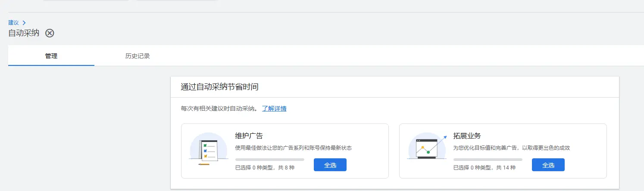Image resolution: width=644 pixels, height=191 pixels.
Task: Select the 维护广告 card title
Action: tap(249, 136)
